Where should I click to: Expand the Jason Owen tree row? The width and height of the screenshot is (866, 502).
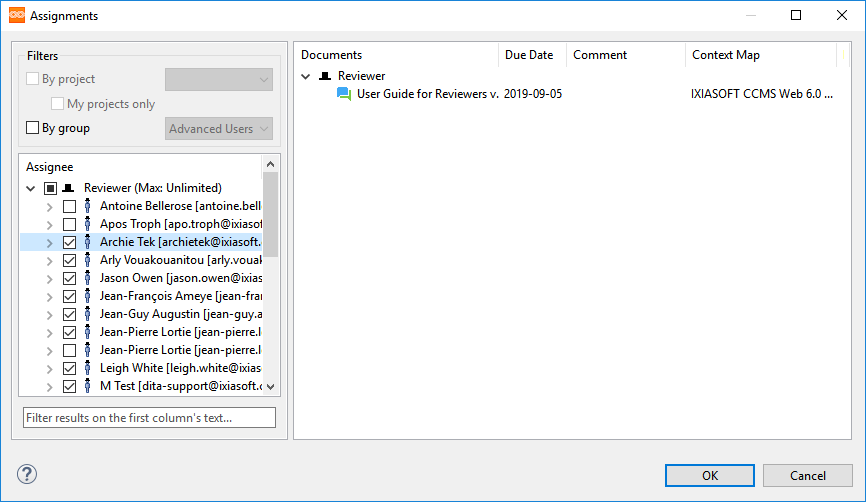[50, 279]
